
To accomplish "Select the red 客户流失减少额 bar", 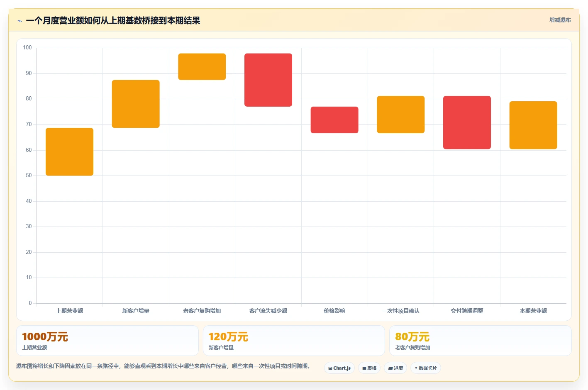I will [x=268, y=80].
